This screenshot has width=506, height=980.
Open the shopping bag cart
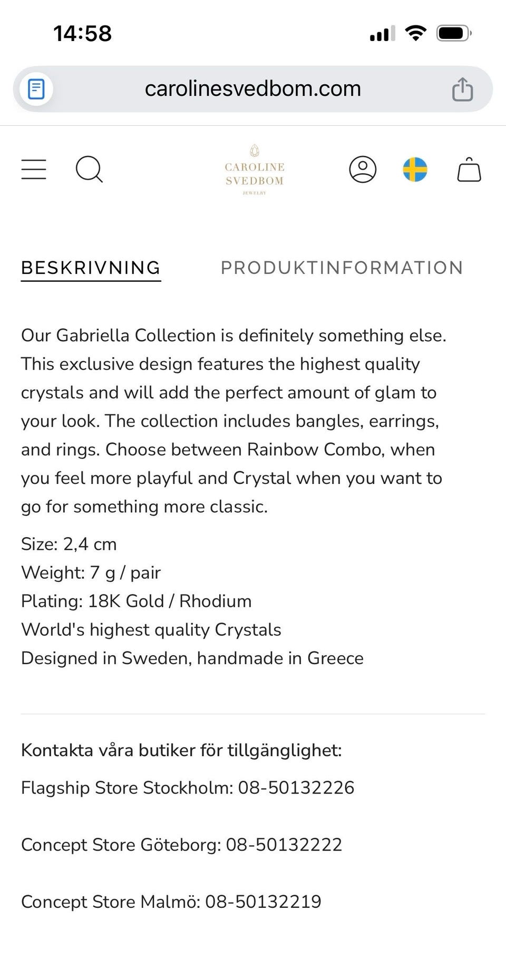click(x=469, y=170)
